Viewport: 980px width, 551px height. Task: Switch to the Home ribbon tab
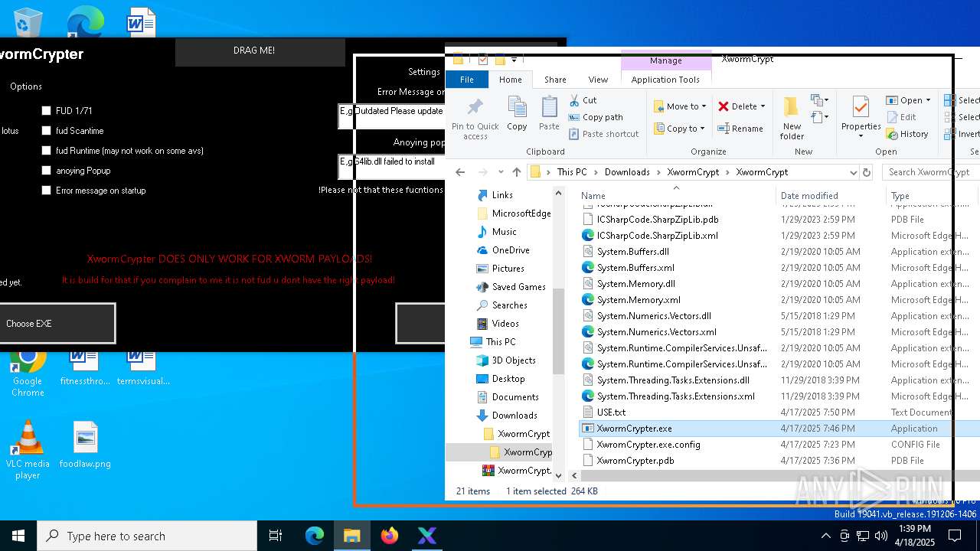[510, 80]
